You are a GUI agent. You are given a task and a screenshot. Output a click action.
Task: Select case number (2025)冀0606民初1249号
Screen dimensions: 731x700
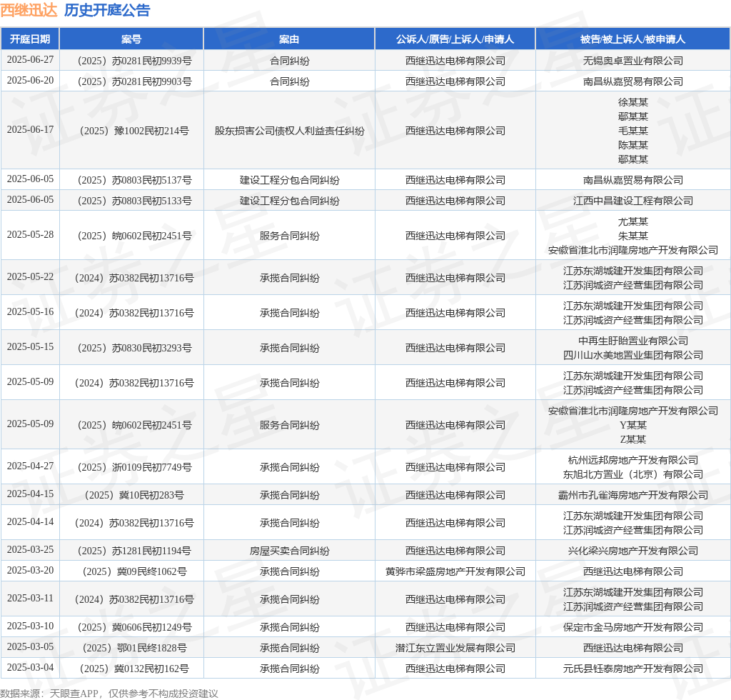[x=134, y=627]
